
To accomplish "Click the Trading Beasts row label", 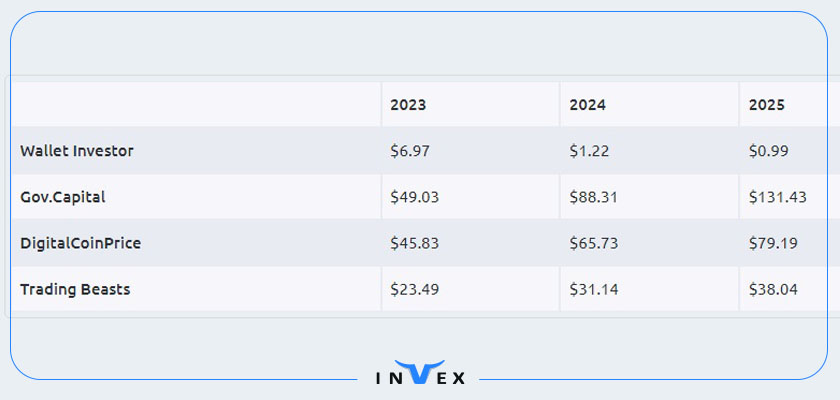I will pyautogui.click(x=75, y=290).
